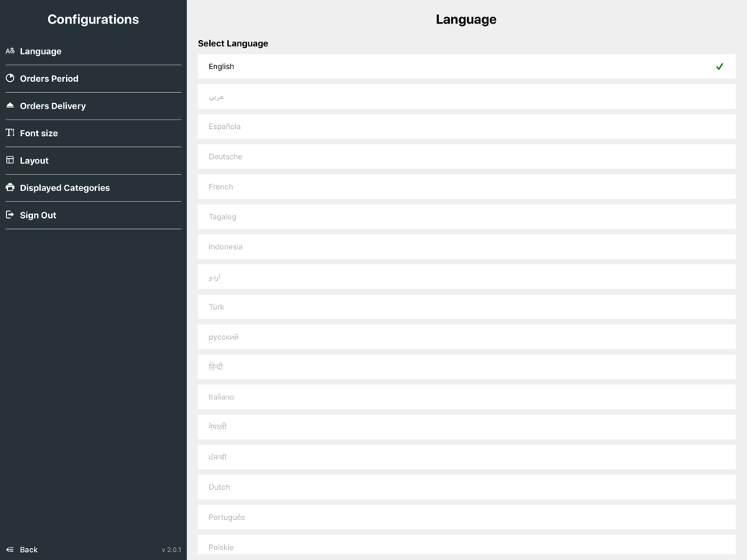Screen dimensions: 747x560
Task: Select Italiano language option
Action: 466,396
